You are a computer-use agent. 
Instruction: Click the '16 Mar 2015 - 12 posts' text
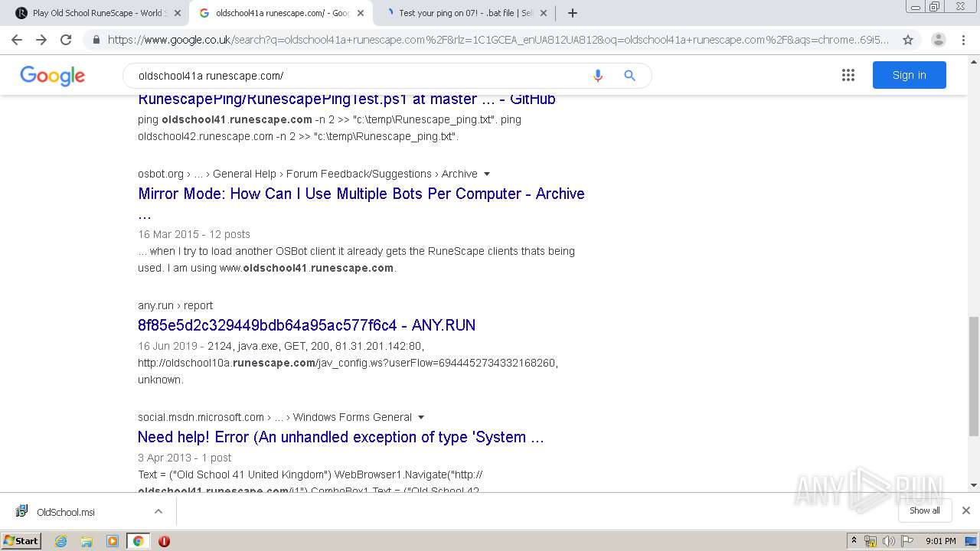point(194,234)
